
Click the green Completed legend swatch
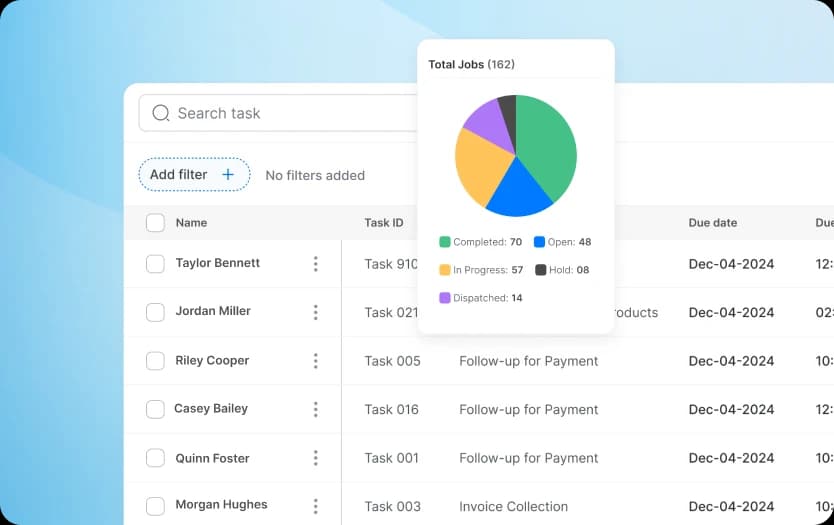[445, 242]
